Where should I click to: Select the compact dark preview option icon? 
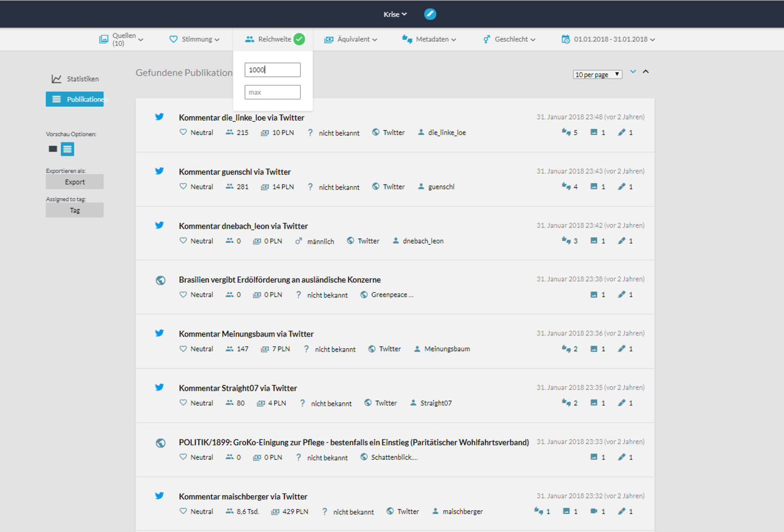[x=53, y=149]
